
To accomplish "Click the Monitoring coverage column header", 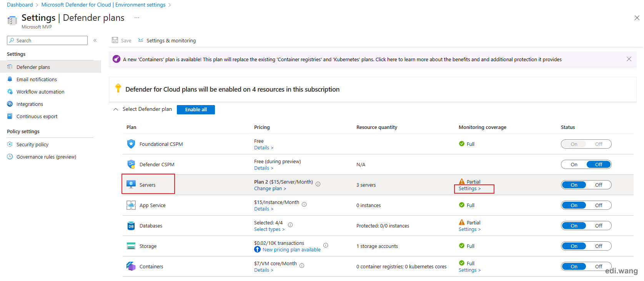I will click(483, 127).
